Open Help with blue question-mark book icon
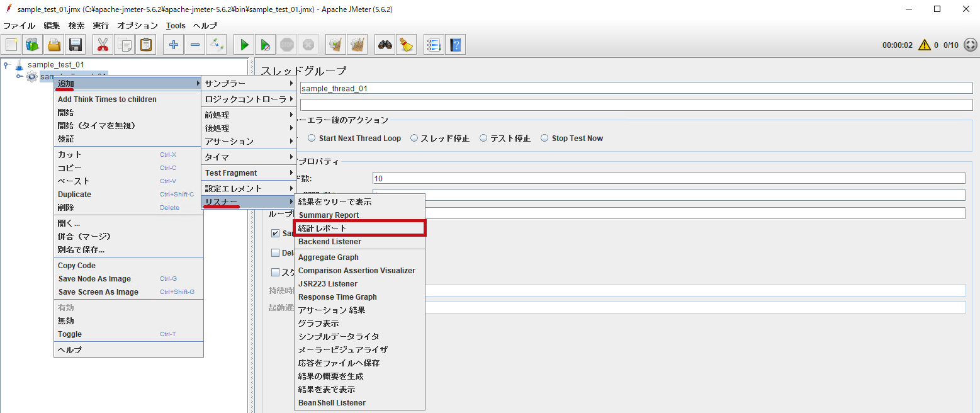 pos(456,45)
